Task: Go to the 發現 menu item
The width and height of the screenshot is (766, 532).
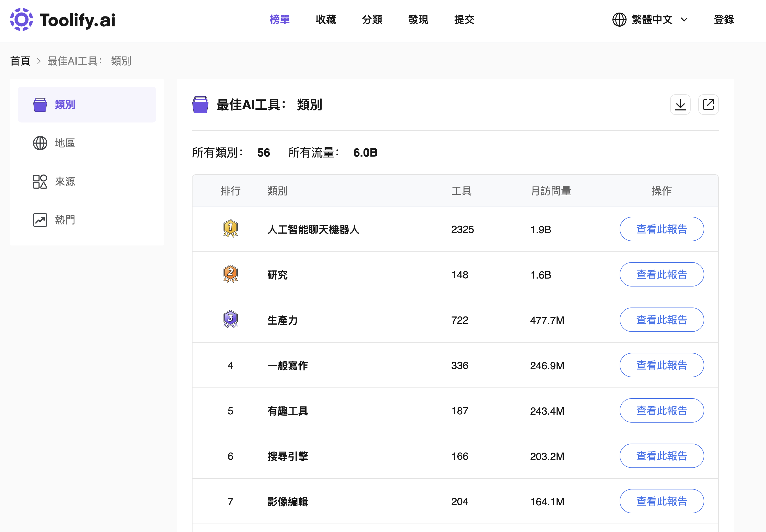Action: point(418,20)
